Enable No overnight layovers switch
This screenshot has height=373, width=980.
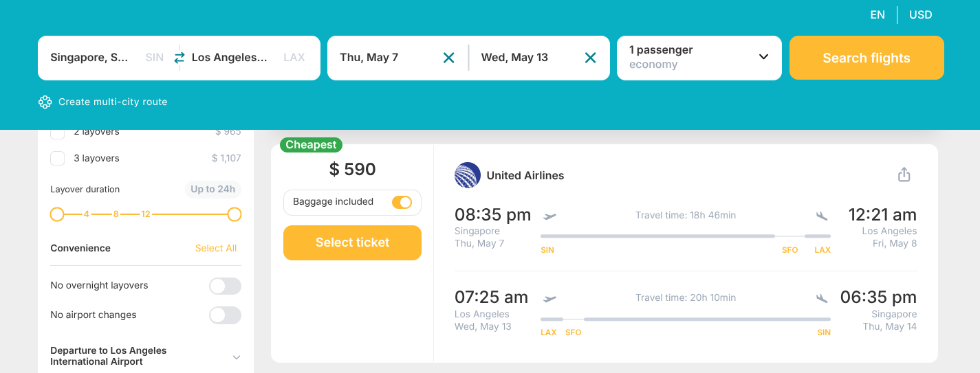click(x=225, y=286)
